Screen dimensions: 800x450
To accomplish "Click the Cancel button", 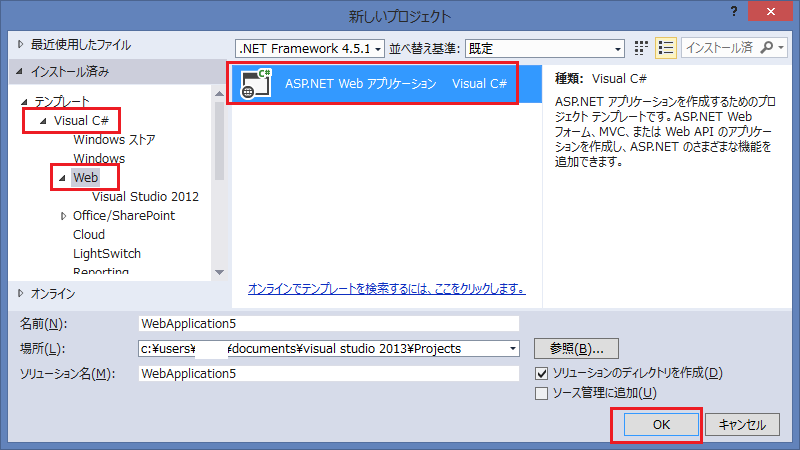I will click(742, 424).
